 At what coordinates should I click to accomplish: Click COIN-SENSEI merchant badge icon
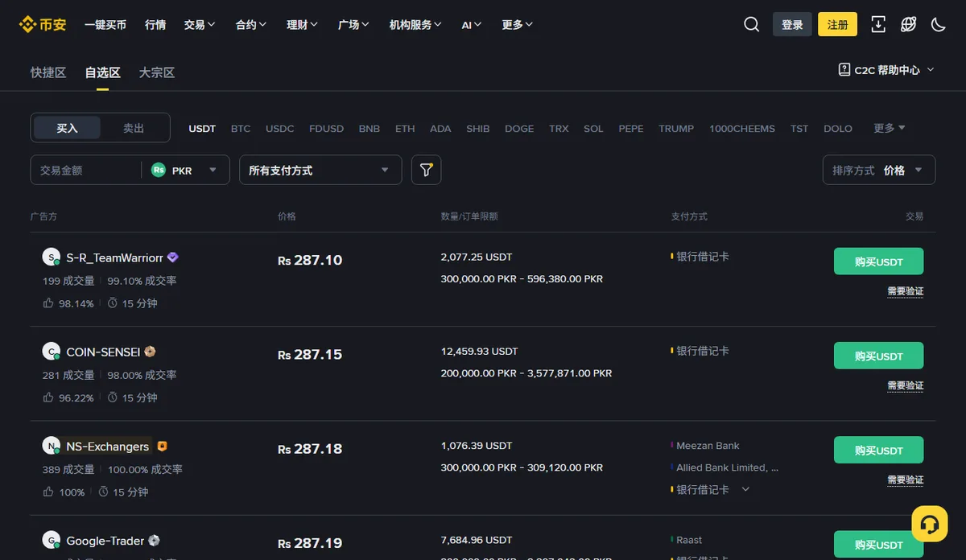(x=150, y=352)
